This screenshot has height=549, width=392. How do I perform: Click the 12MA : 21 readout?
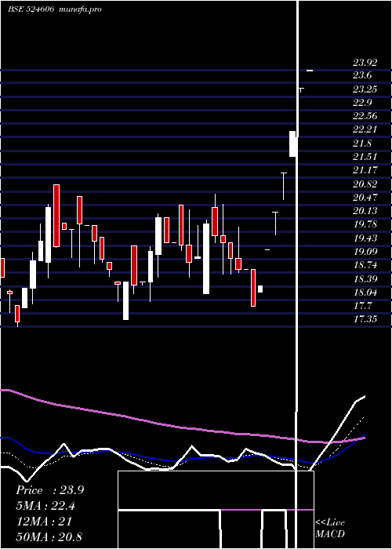pos(45,522)
